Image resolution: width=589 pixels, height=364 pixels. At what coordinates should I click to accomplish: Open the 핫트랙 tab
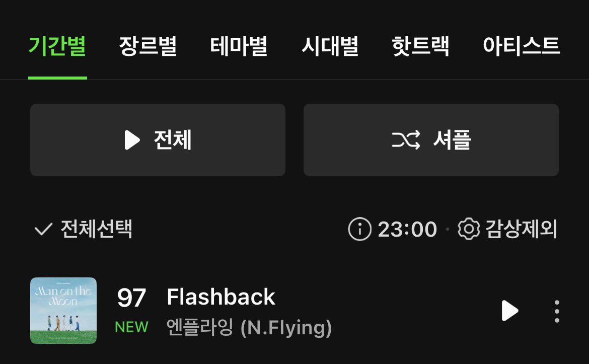pos(420,46)
